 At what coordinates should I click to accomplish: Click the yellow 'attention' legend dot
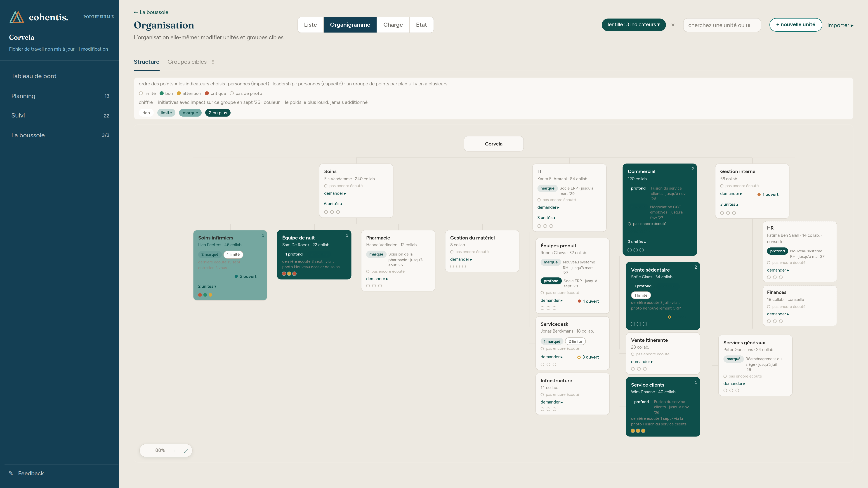click(179, 94)
